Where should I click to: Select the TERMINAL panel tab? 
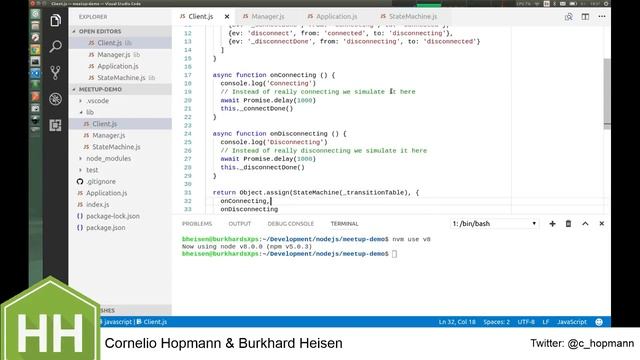pyautogui.click(x=344, y=224)
